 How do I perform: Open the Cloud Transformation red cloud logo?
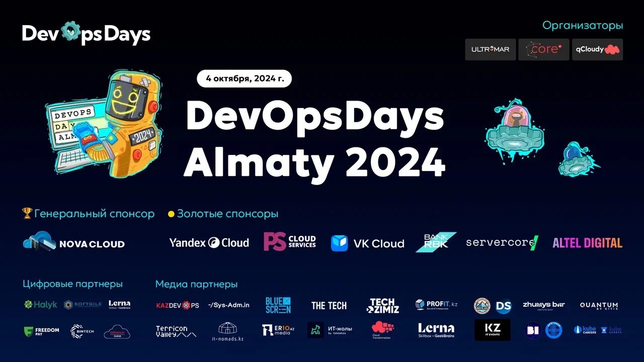pos(382,330)
